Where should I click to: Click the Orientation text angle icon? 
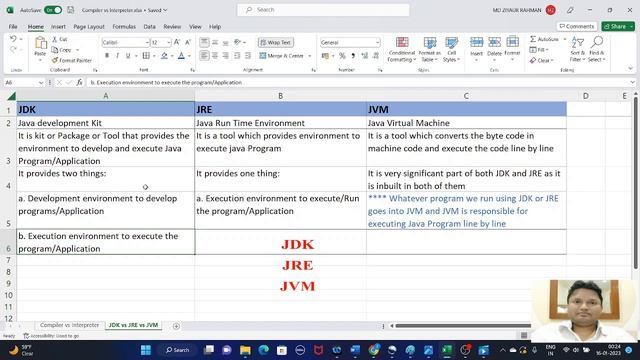pos(238,42)
